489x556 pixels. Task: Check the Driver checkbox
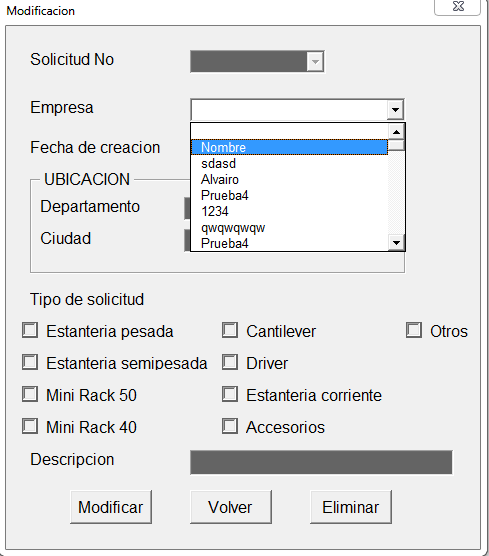(x=230, y=362)
